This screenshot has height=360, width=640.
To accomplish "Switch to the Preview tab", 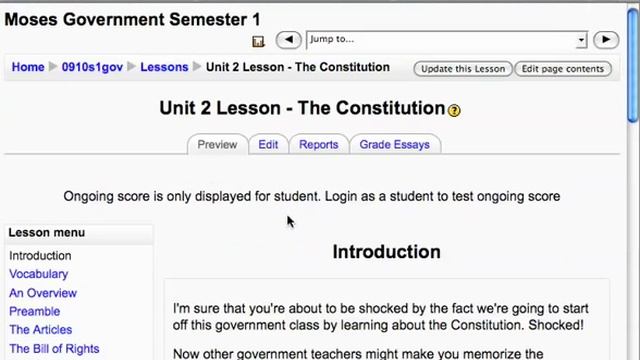I will (x=217, y=144).
